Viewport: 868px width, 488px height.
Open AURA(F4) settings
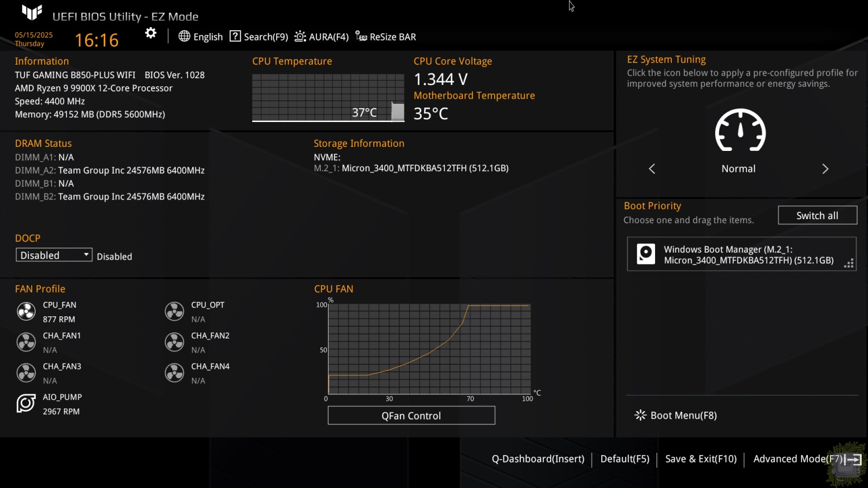tap(329, 37)
